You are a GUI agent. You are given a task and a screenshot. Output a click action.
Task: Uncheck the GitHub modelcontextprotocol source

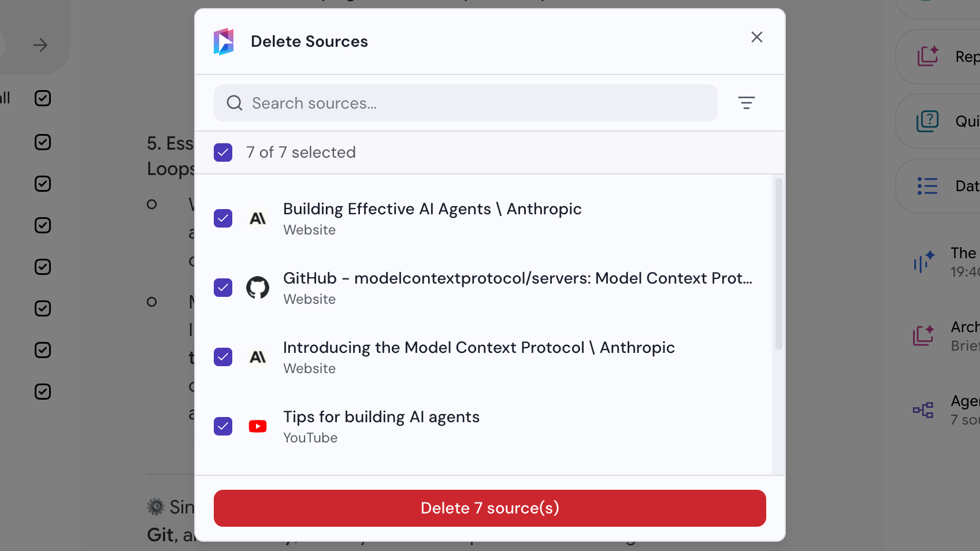[x=223, y=288]
